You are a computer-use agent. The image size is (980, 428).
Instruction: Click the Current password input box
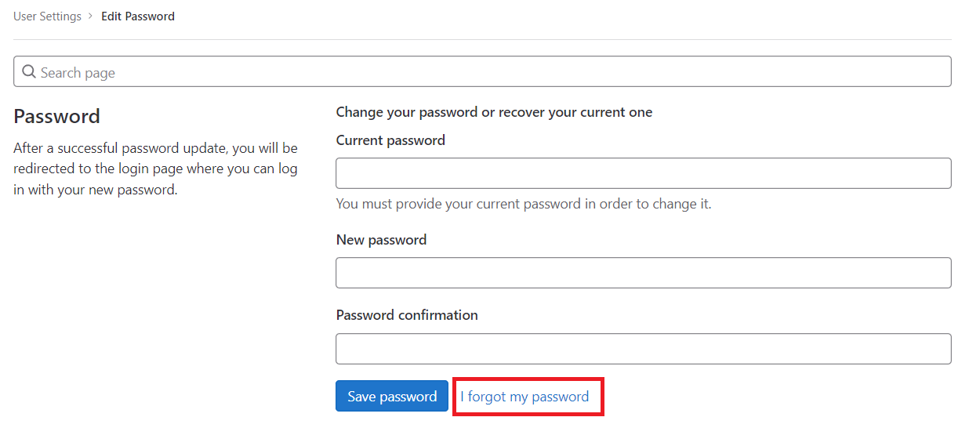click(x=644, y=173)
